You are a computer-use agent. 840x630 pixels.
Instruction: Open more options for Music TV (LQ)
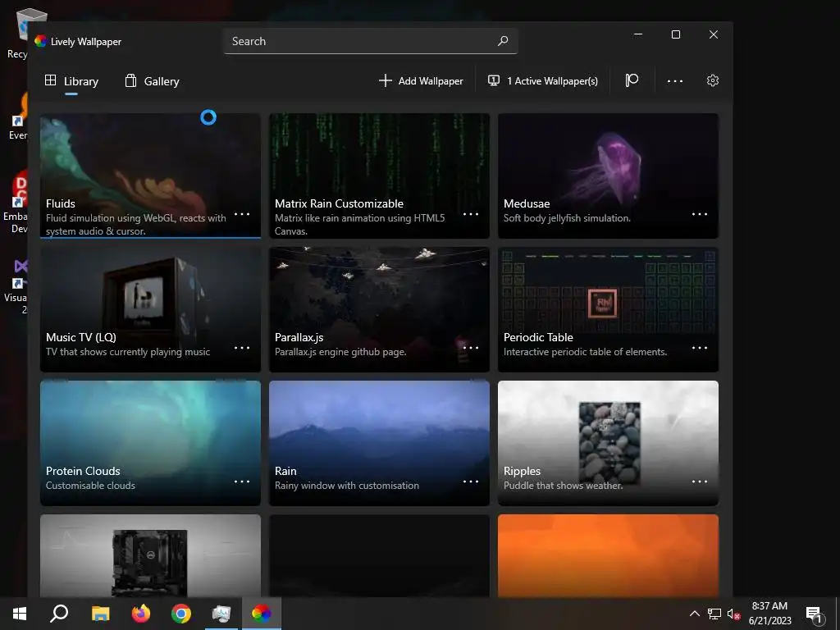pos(242,348)
